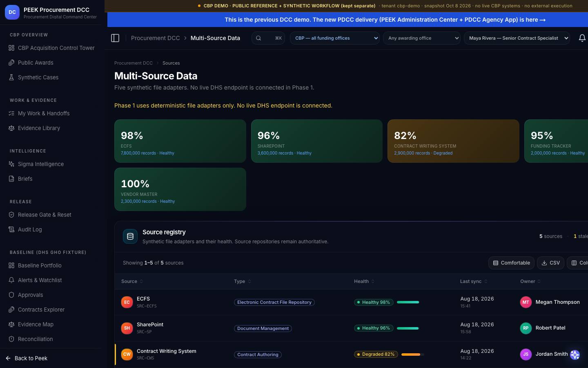This screenshot has width=588, height=368.
Task: Click the Degraded 82% status badge
Action: click(x=375, y=354)
